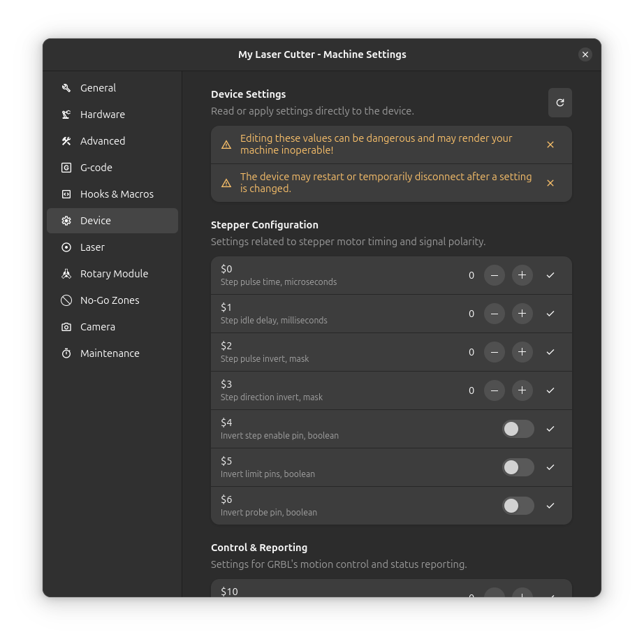Dismiss the machine inoperable warning
Viewport: 644px width, 644px height.
point(550,145)
